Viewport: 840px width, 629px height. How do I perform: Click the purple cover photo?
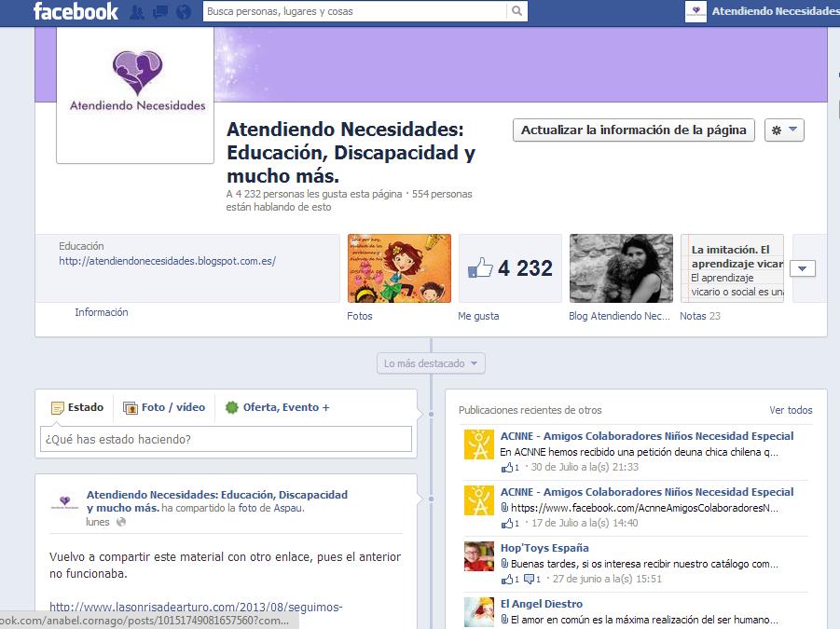click(x=521, y=64)
